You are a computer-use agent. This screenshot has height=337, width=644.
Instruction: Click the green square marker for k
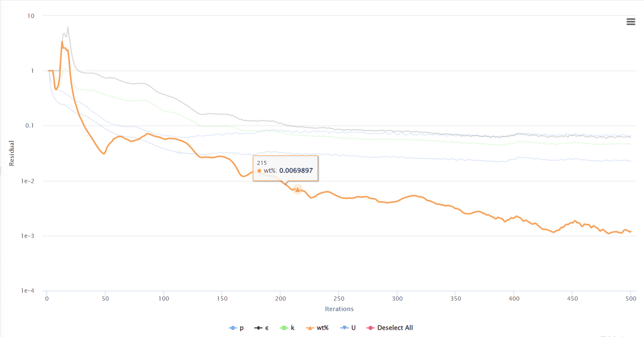[284, 328]
